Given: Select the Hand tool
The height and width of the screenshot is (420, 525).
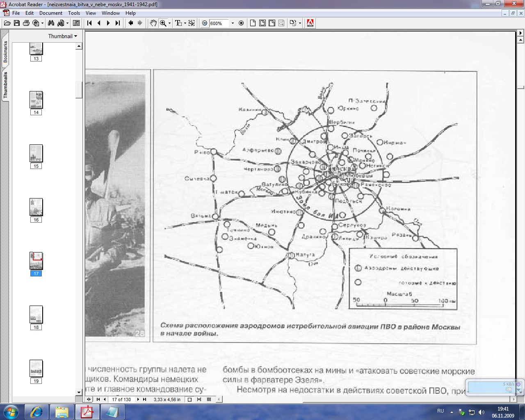Looking at the screenshot, I should point(153,23).
